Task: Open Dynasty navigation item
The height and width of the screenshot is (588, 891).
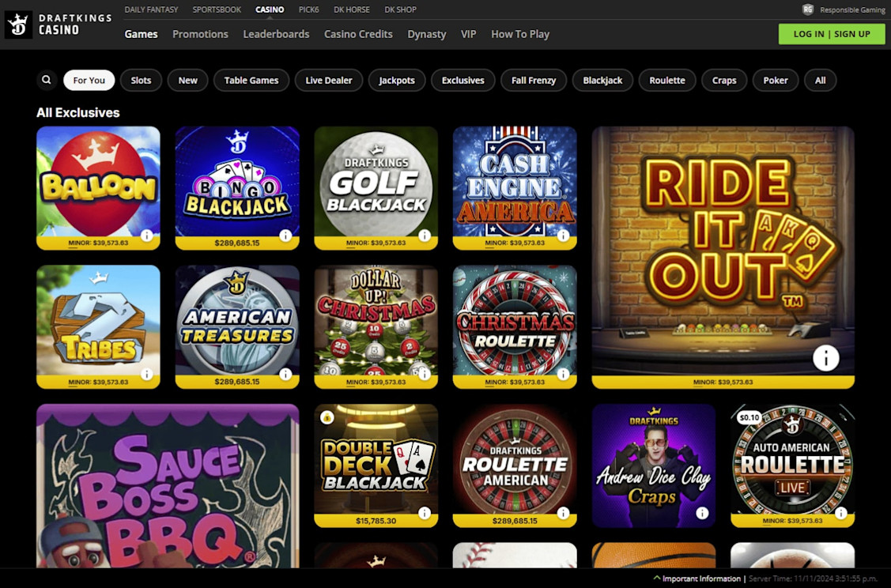Action: (x=427, y=34)
